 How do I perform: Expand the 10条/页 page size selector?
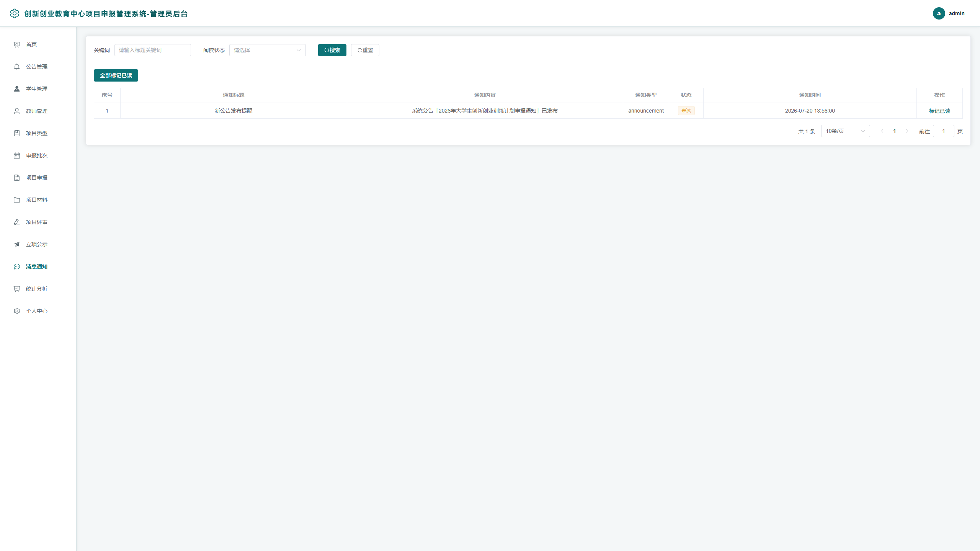(x=845, y=131)
